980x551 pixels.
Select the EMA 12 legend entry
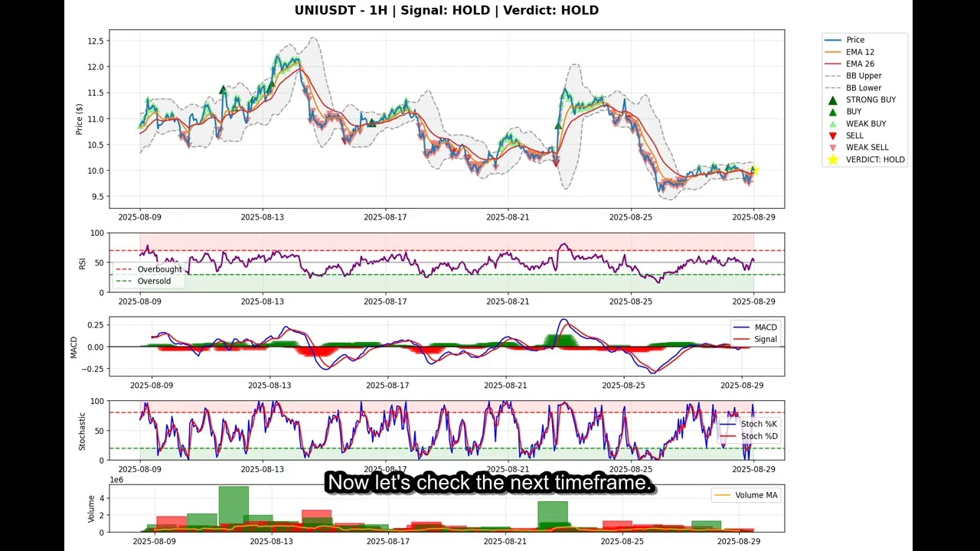849,52
